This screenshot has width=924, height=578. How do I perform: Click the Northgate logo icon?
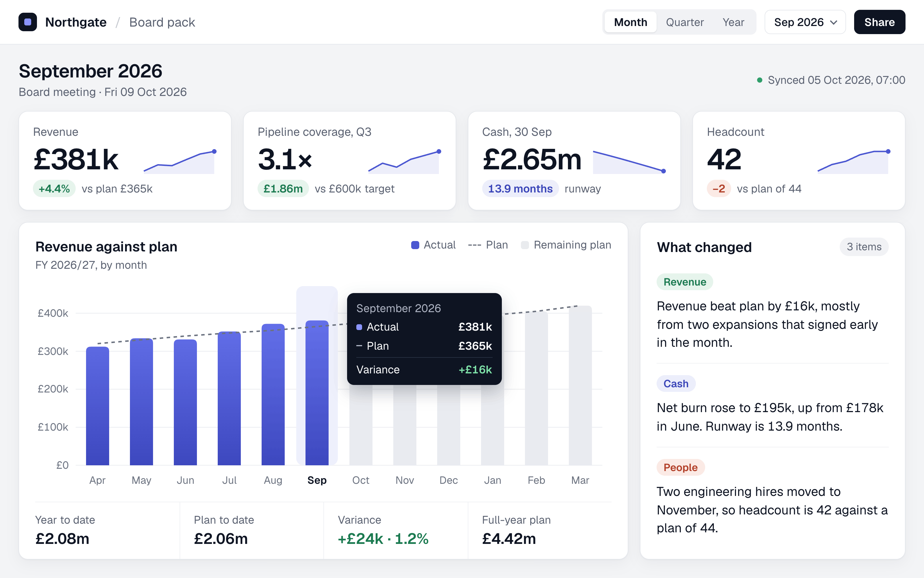point(28,22)
